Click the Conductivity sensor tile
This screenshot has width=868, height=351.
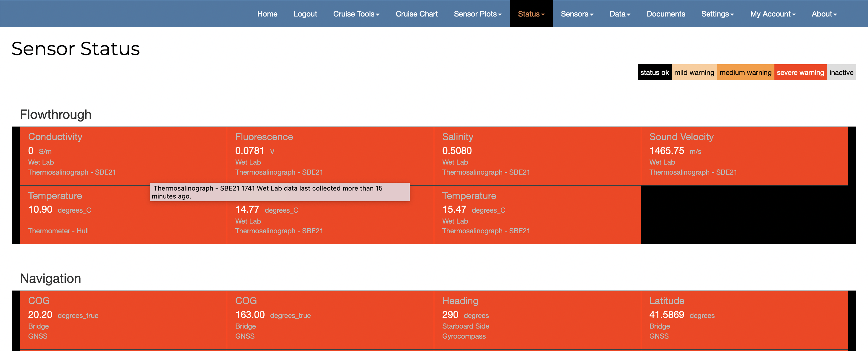pyautogui.click(x=123, y=155)
